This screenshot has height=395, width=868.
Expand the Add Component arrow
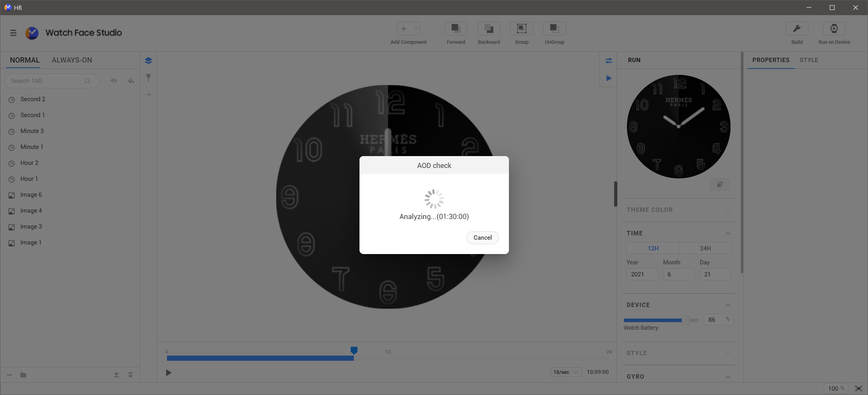coord(416,29)
